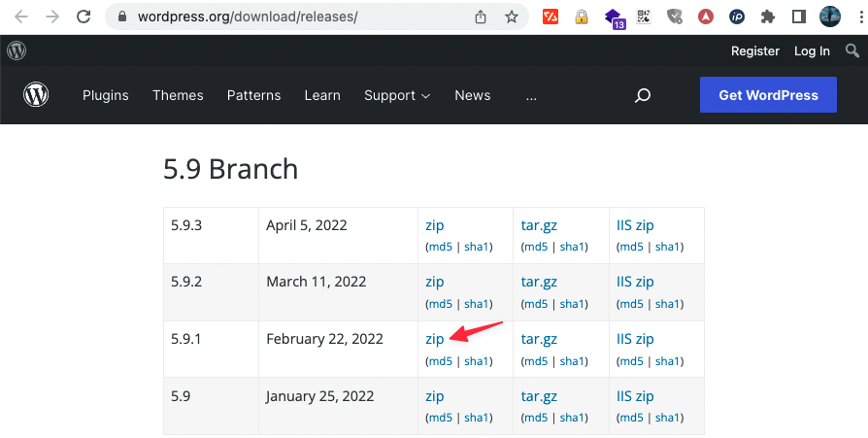Bookmark page with the star icon

512,17
